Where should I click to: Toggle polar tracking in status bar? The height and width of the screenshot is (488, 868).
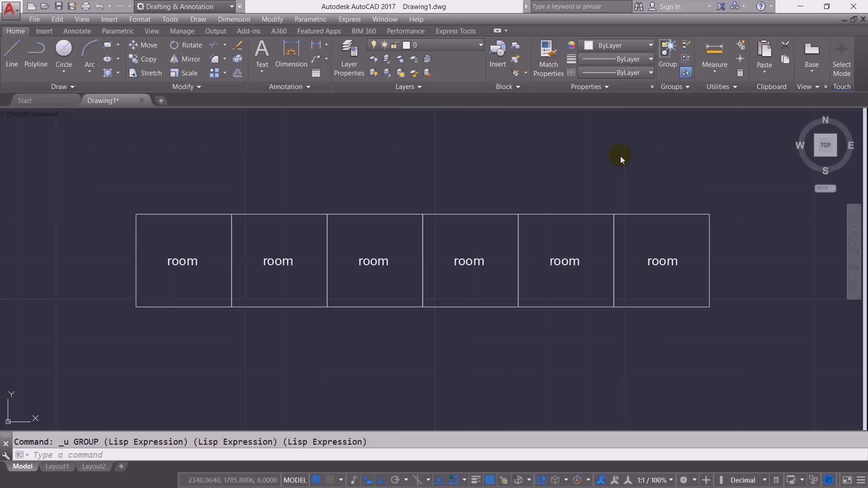(x=395, y=480)
